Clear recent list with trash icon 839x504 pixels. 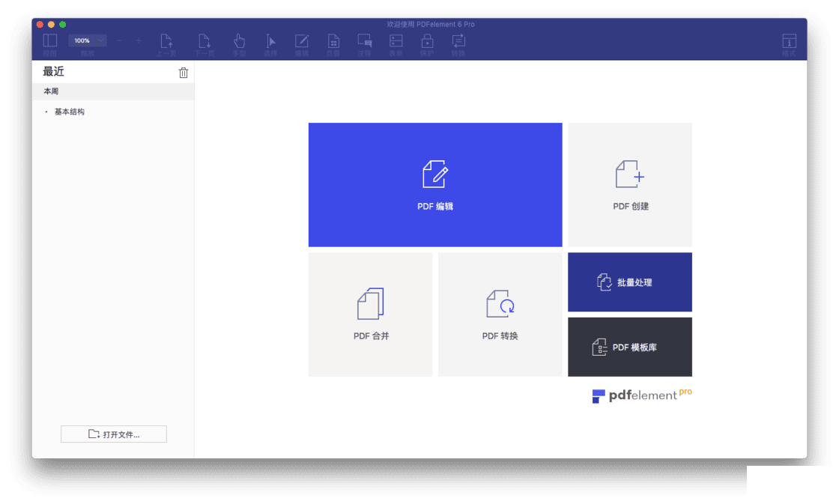tap(183, 73)
